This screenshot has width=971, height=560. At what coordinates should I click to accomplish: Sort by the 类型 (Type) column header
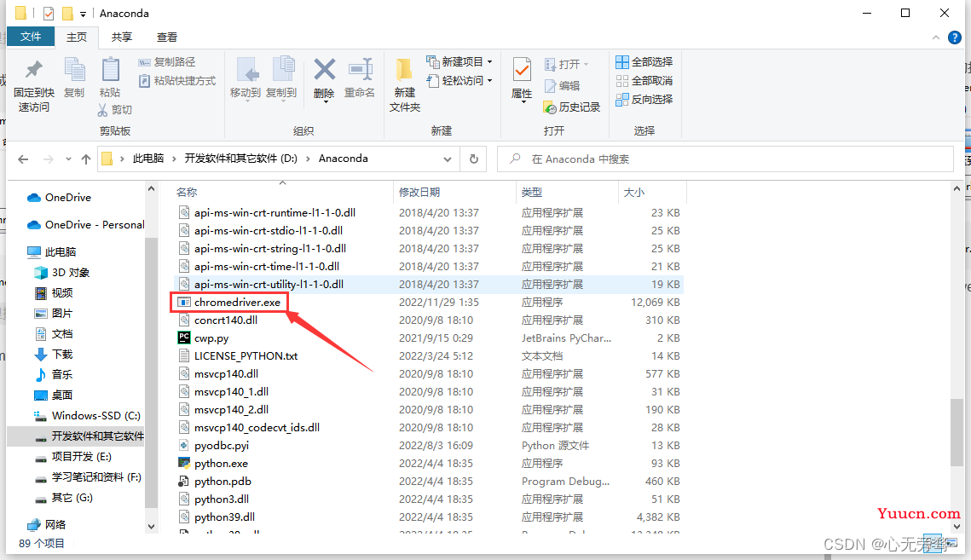click(x=531, y=192)
